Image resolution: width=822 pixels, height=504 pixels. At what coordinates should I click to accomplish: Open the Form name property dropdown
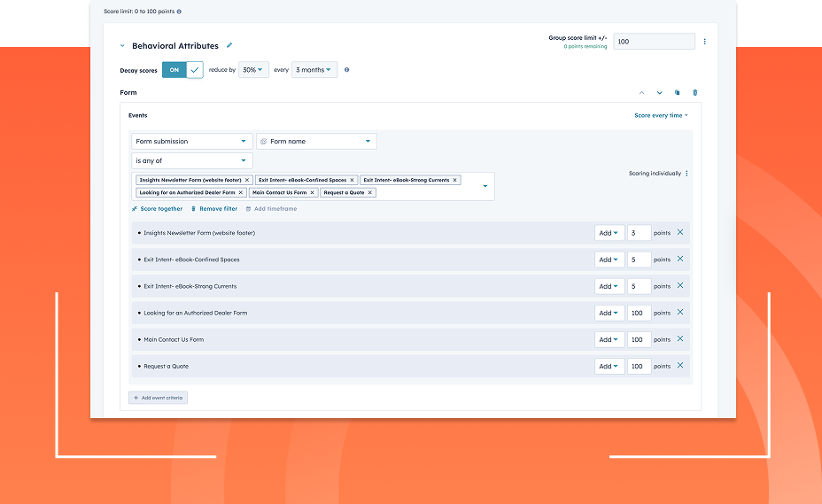pos(316,141)
